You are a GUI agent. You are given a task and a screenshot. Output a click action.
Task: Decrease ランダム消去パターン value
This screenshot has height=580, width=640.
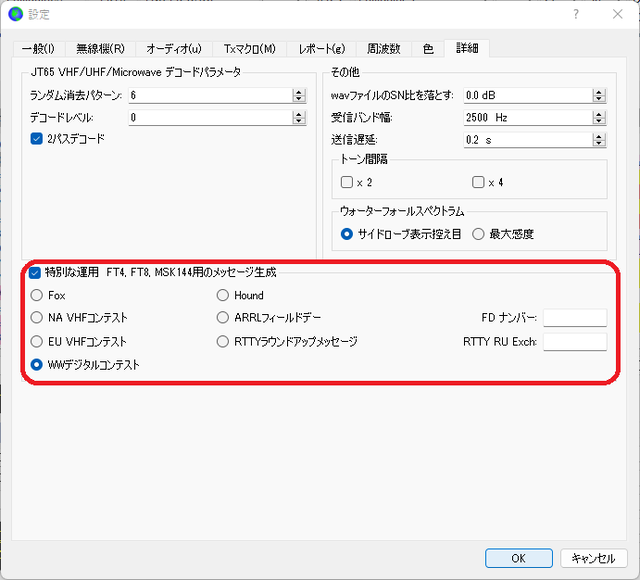click(299, 99)
